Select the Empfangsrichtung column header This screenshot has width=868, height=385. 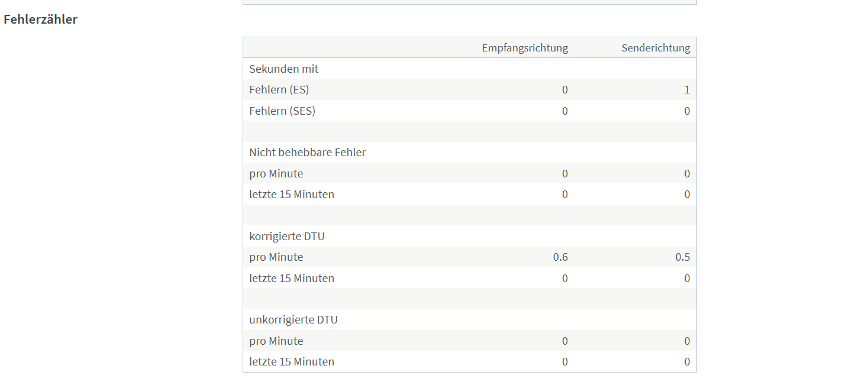[x=525, y=48]
